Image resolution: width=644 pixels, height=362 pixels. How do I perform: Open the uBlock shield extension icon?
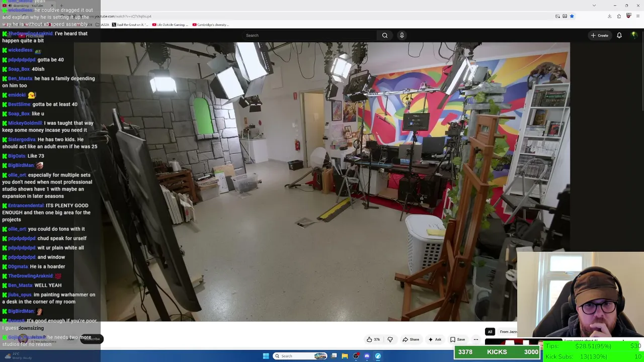point(628,16)
